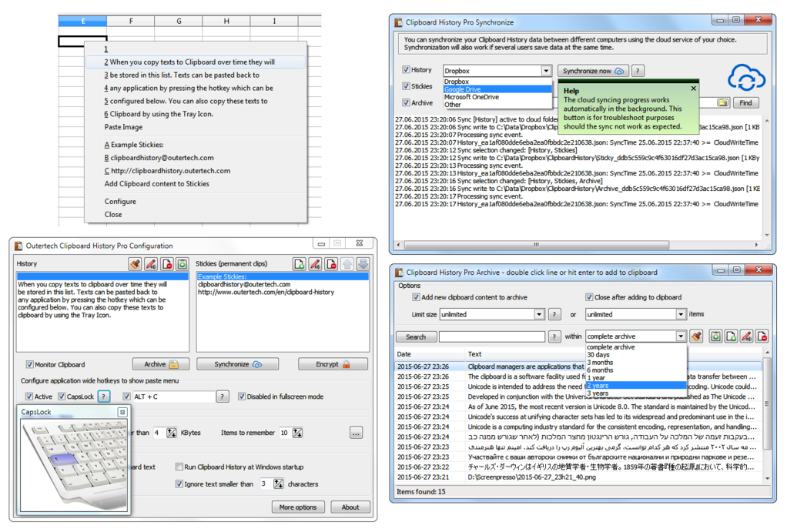Viewport: 787px width, 532px height.
Task: Click the Archive brush clear icon
Action: tap(696, 336)
